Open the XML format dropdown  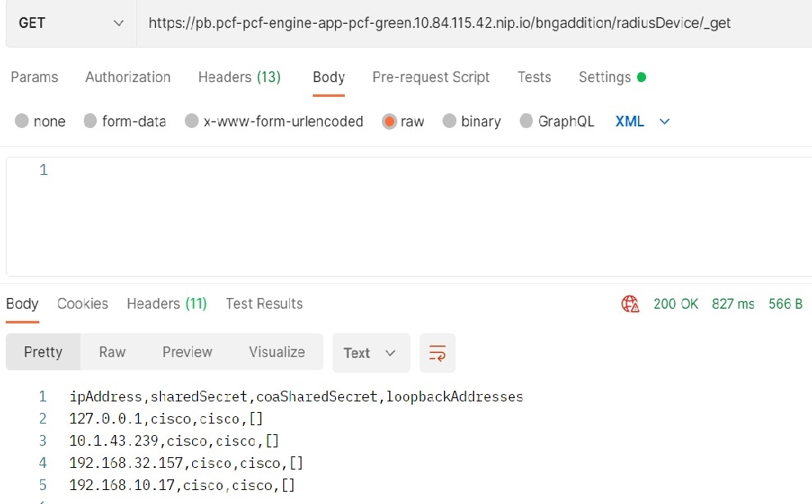pyautogui.click(x=642, y=121)
